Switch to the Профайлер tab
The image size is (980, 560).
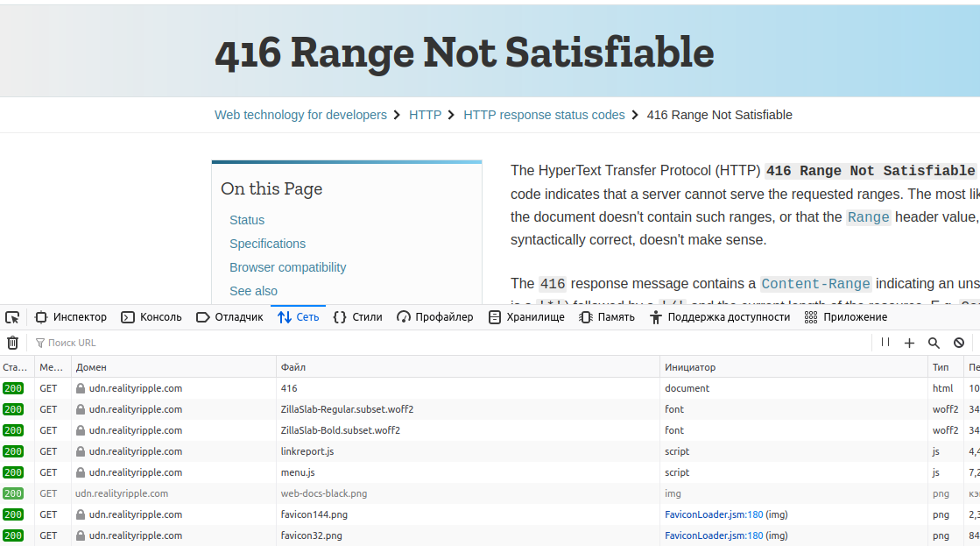(x=435, y=317)
